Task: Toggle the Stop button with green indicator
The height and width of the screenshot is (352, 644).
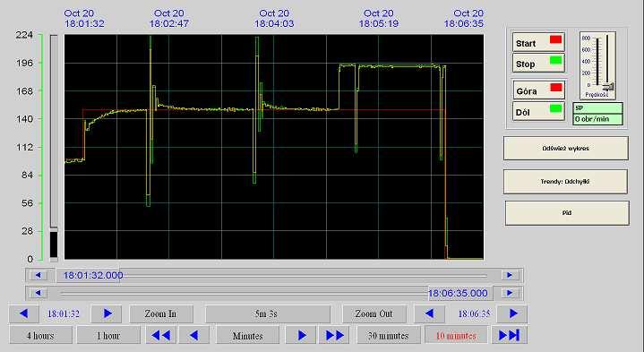Action: [538, 64]
